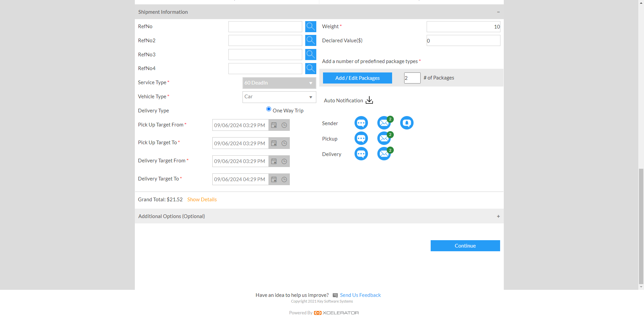Open calendar for Delivery Target To
The height and width of the screenshot is (317, 644).
(274, 179)
